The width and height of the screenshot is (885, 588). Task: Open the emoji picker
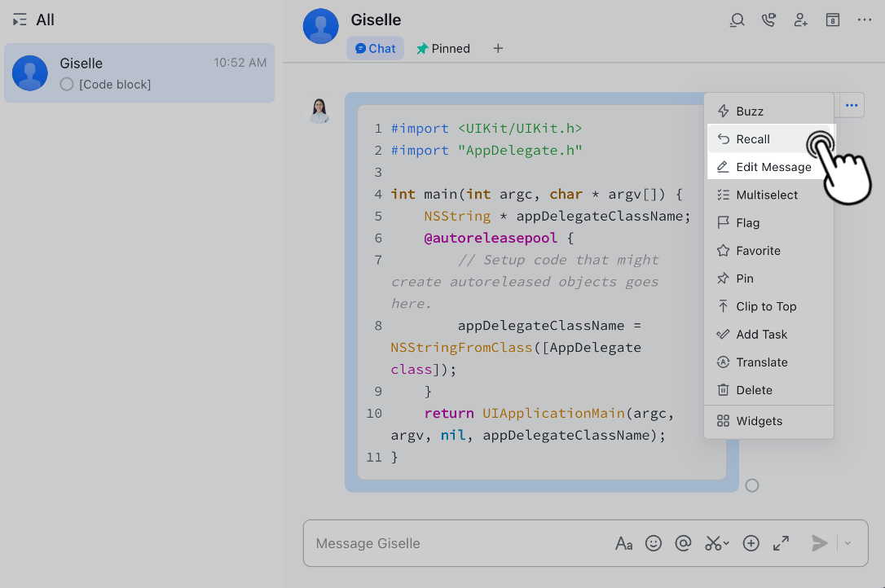(654, 543)
